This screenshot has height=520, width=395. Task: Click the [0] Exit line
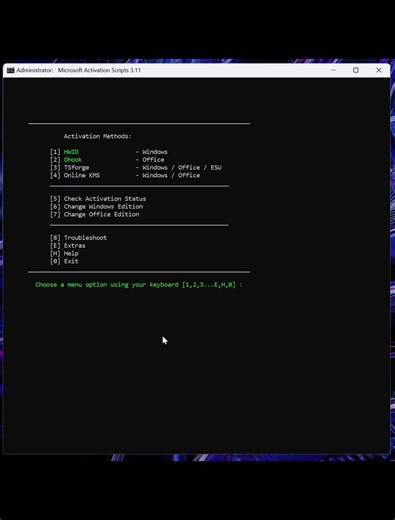tap(64, 261)
